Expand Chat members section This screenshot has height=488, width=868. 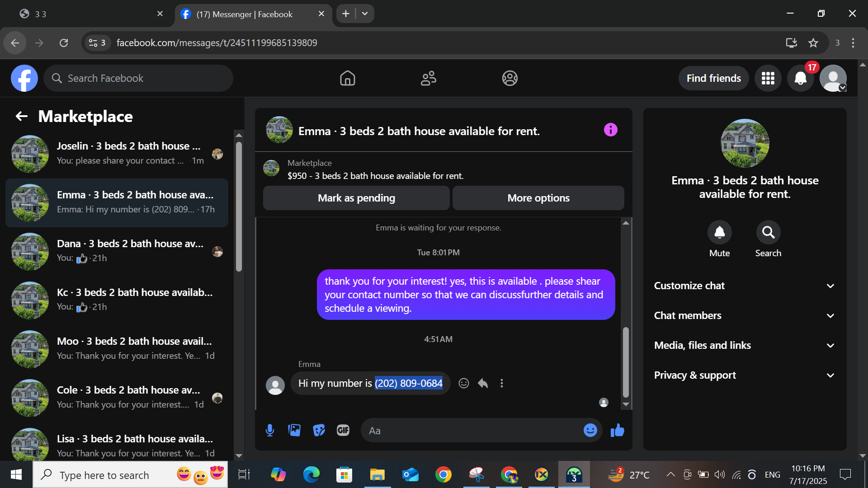(x=745, y=315)
